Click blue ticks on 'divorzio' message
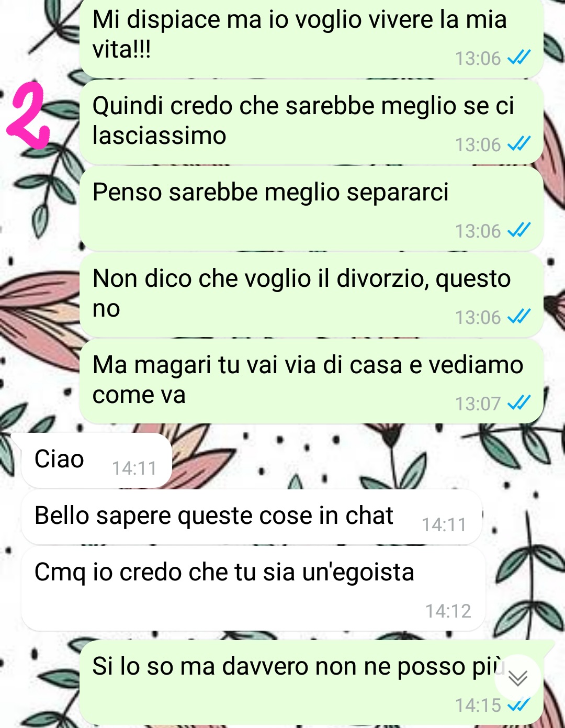 pos(519,316)
